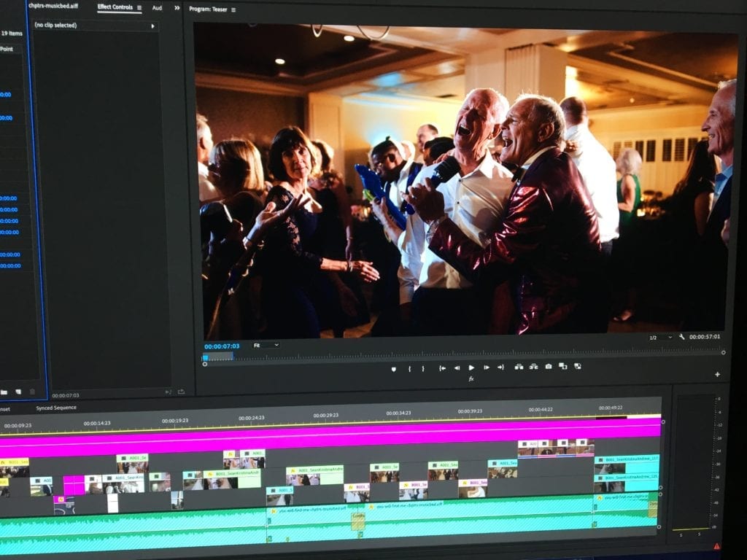Click the 19 Items label in Project panel

click(12, 34)
